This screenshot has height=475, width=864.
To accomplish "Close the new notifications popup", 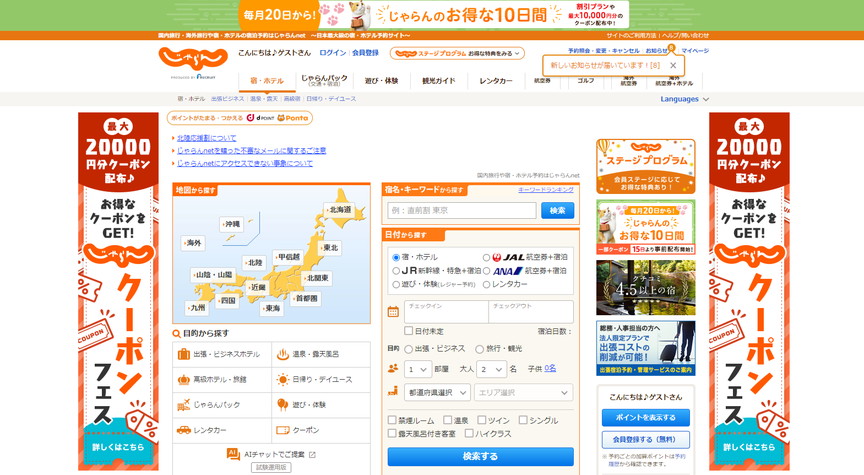I will click(x=673, y=66).
